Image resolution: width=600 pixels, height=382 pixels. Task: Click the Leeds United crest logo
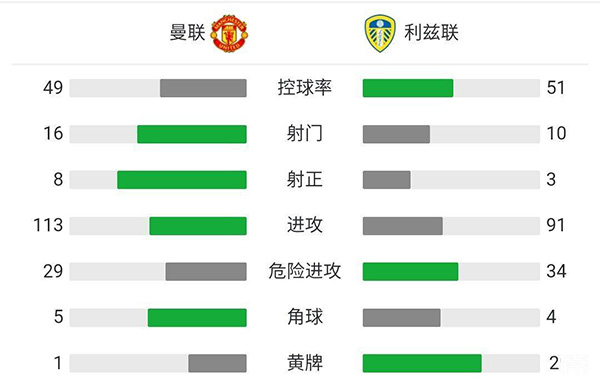(380, 33)
